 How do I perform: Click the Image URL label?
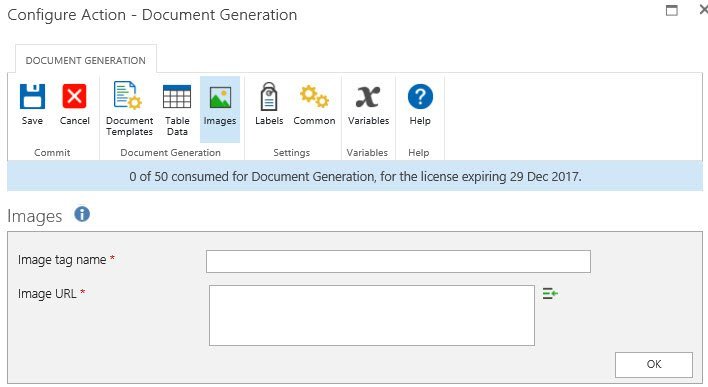[x=47, y=294]
